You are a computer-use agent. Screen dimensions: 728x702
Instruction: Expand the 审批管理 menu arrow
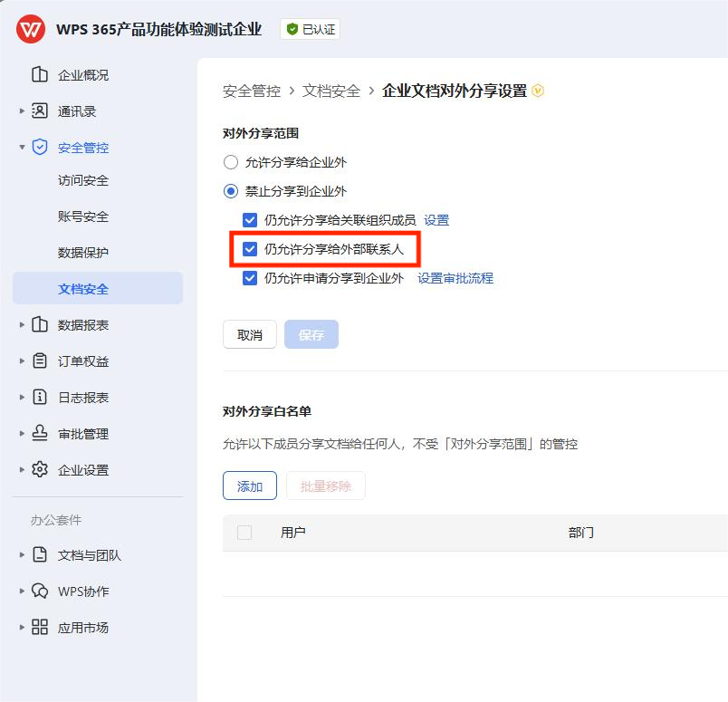(x=22, y=433)
